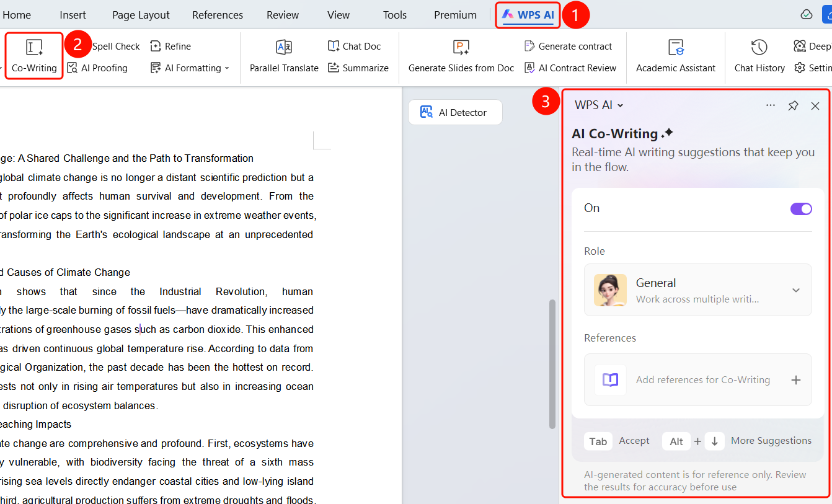832x504 pixels.
Task: Run Spell Check
Action: coord(116,46)
